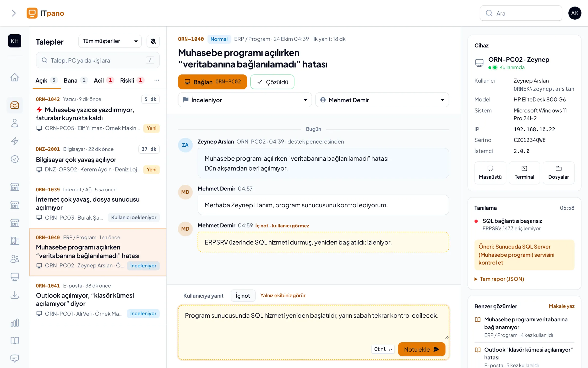588x368 pixels.
Task: Select the Acil tab
Action: pos(104,80)
